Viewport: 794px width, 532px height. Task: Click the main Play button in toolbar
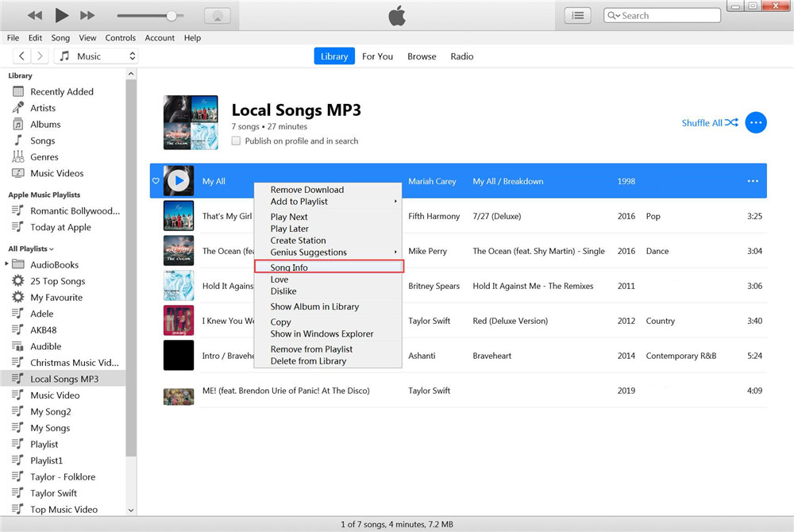click(x=61, y=15)
